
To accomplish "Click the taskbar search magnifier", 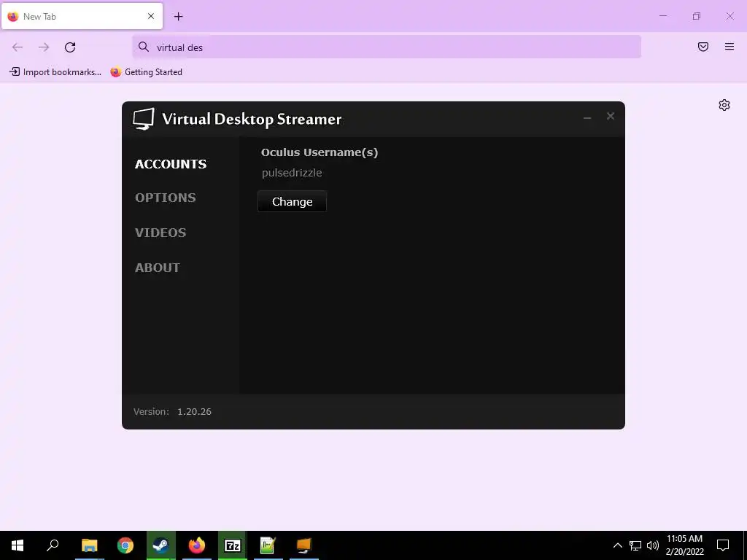I will pos(53,545).
